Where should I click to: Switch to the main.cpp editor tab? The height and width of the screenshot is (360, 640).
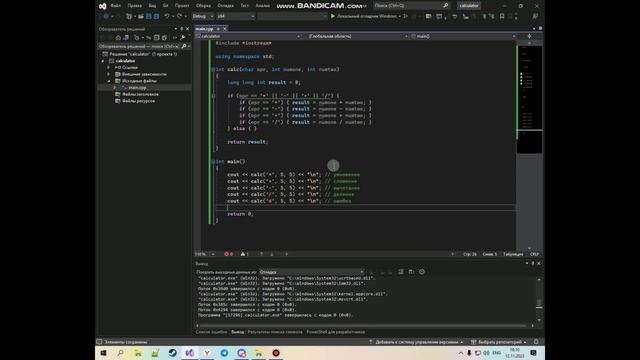[204, 29]
